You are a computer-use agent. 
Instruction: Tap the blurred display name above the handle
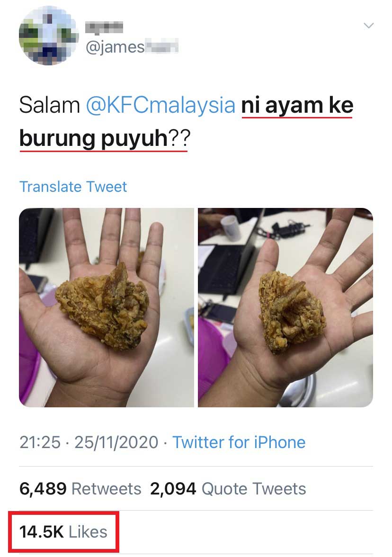click(x=104, y=27)
